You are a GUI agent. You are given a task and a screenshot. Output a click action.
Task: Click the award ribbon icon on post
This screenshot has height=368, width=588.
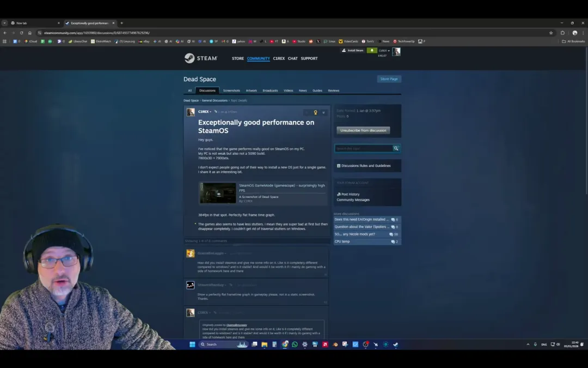pos(315,112)
